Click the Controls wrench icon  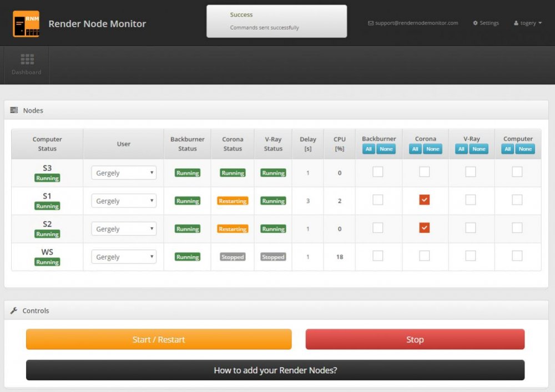[x=14, y=311]
